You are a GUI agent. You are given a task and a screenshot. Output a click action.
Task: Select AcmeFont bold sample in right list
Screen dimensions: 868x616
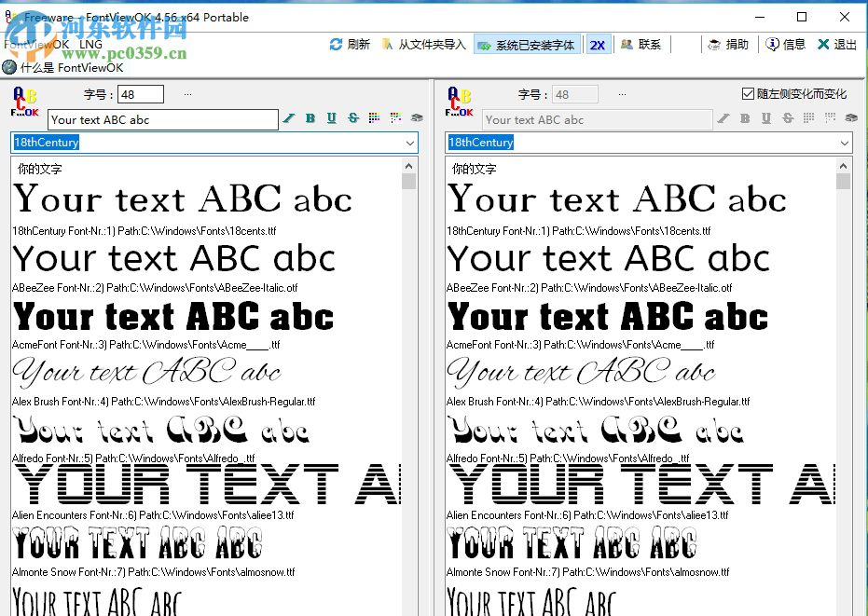click(x=608, y=316)
